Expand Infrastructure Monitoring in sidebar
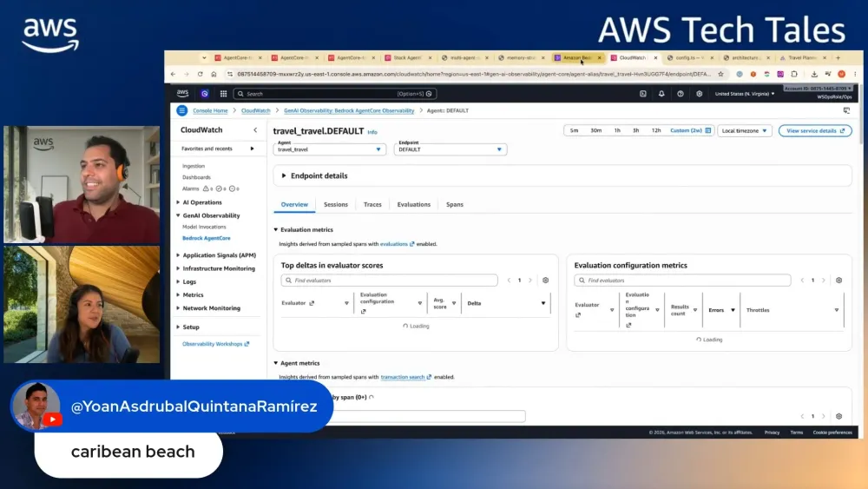868x489 pixels. click(178, 268)
